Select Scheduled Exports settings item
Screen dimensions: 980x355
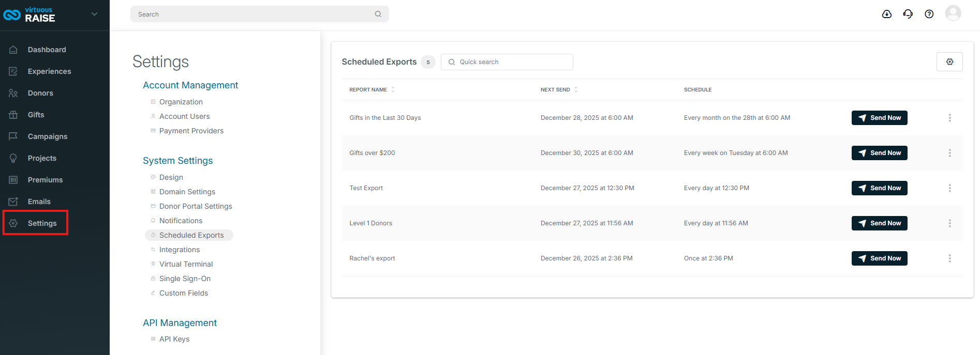(x=189, y=235)
